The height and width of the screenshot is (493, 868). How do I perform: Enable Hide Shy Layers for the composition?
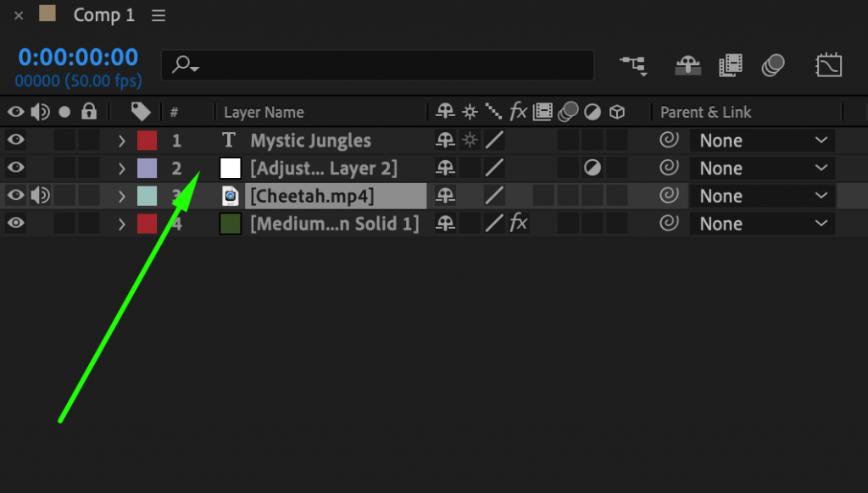(687, 65)
